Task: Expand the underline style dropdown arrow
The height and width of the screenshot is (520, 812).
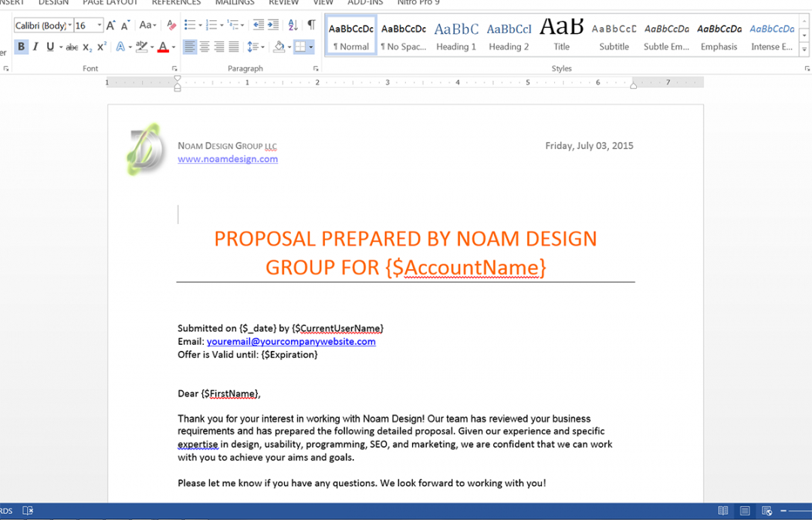Action: pos(61,47)
